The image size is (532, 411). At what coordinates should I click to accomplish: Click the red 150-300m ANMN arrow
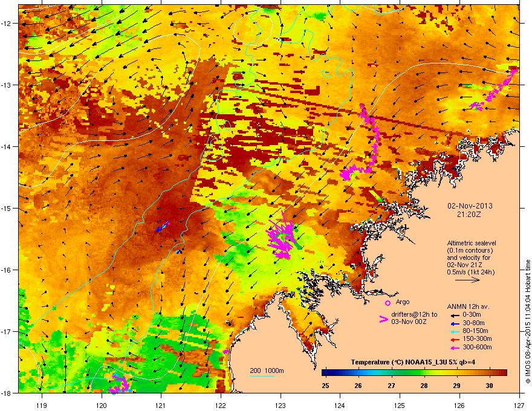(x=455, y=340)
